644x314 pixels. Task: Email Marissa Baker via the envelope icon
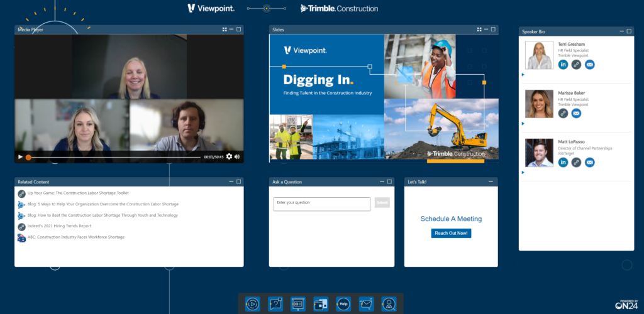[576, 113]
